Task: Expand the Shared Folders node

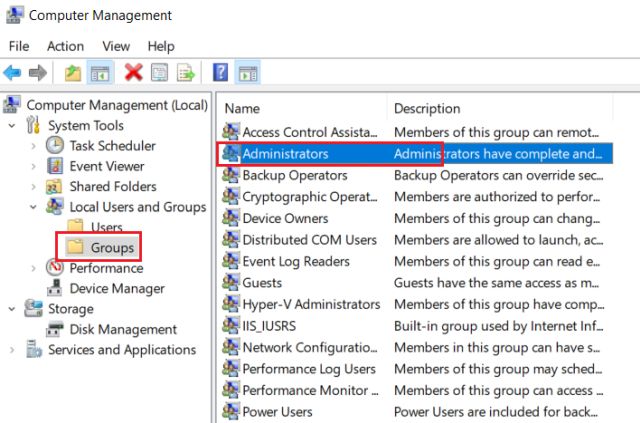Action: click(33, 187)
